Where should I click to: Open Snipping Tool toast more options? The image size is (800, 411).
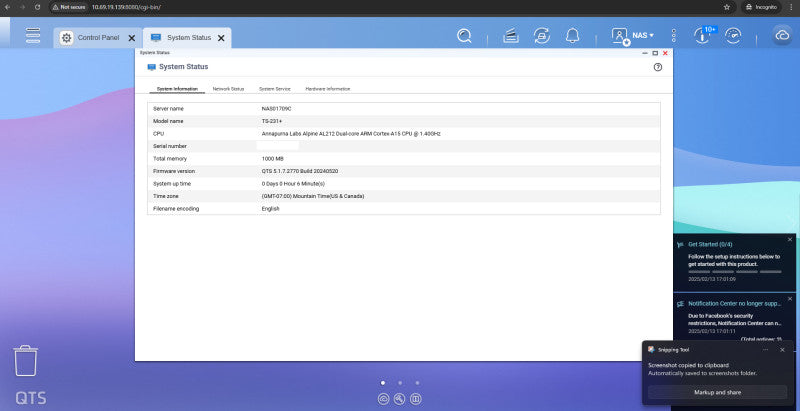[765, 350]
